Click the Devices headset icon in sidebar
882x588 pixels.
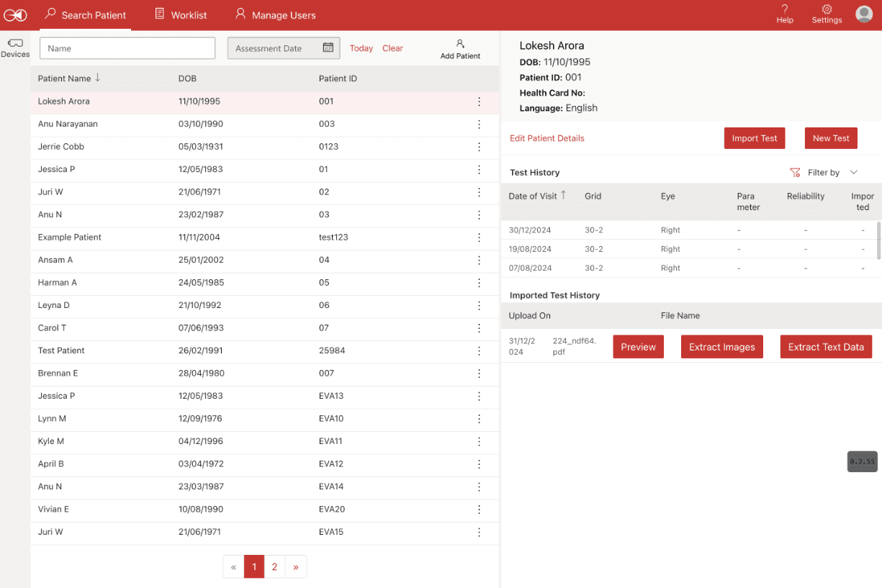pyautogui.click(x=15, y=43)
